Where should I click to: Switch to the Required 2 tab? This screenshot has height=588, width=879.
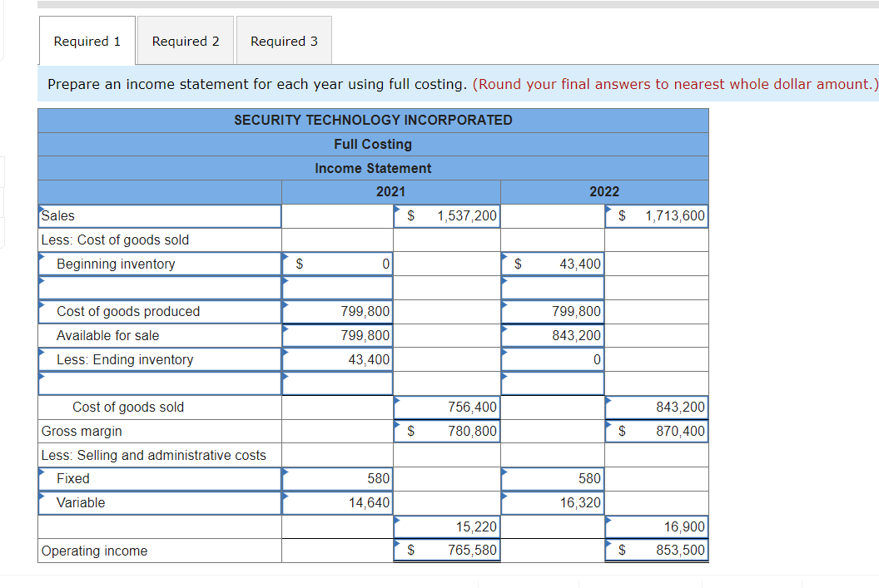(x=186, y=41)
